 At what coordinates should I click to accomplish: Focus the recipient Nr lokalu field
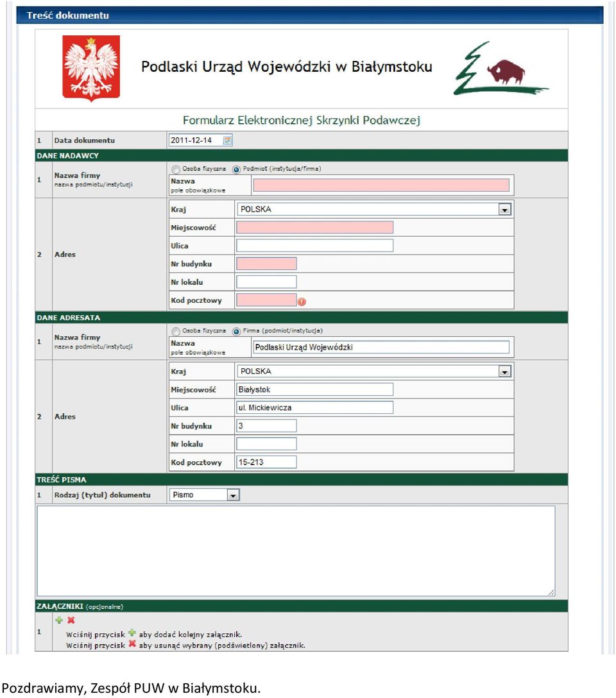click(x=266, y=444)
